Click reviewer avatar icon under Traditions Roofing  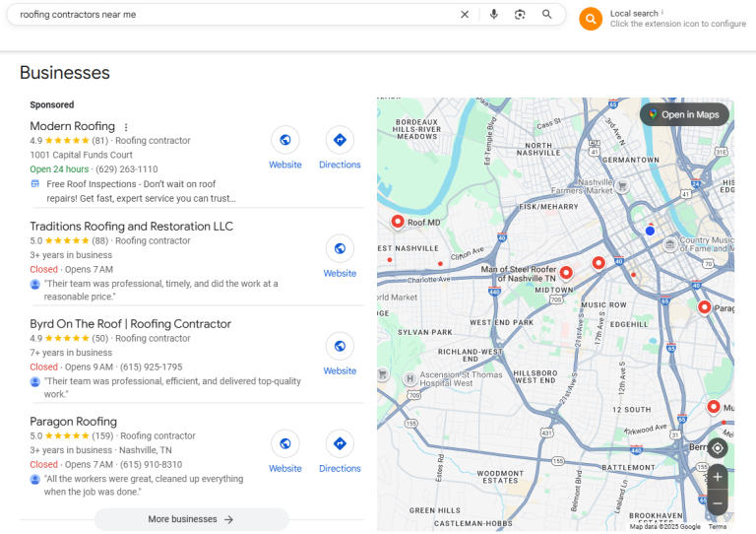coord(34,284)
